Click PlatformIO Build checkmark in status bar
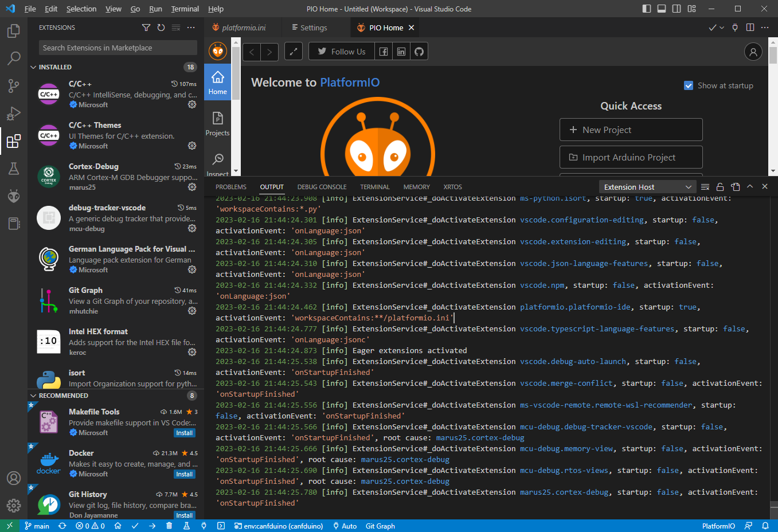Viewport: 778px width, 532px height. [x=135, y=526]
